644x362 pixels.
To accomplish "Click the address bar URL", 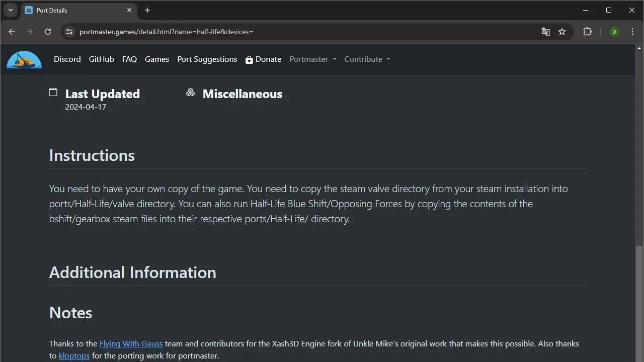I will (x=167, y=32).
